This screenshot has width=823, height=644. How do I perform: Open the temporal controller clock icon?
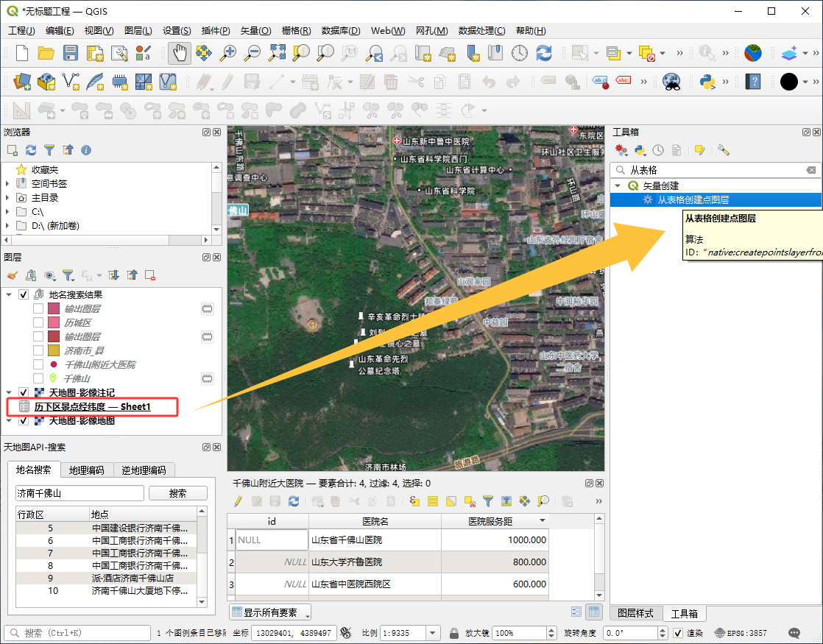coord(520,53)
